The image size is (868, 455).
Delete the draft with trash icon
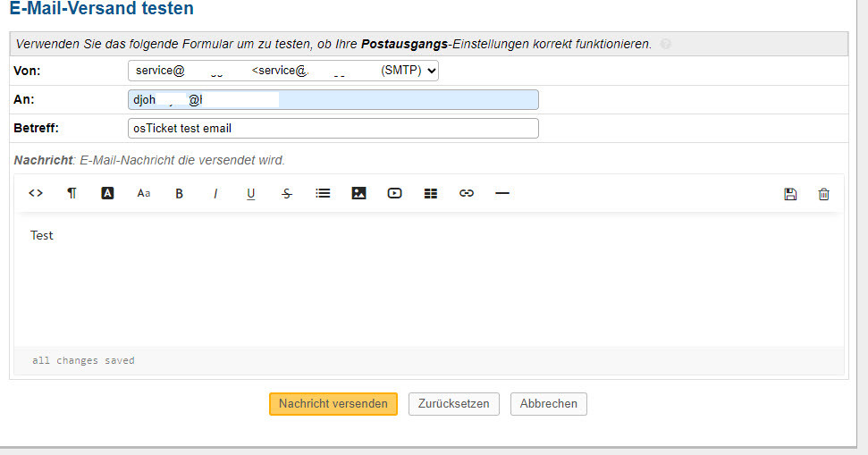(824, 194)
